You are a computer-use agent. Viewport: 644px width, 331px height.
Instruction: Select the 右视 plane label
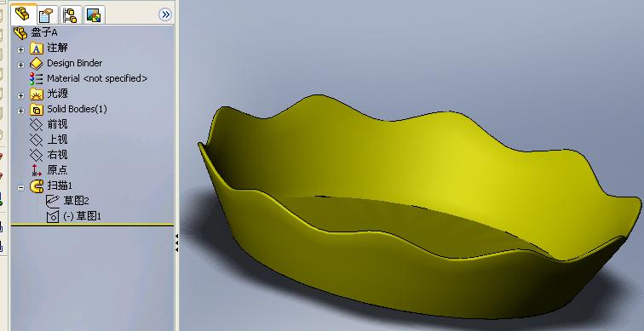pos(57,155)
